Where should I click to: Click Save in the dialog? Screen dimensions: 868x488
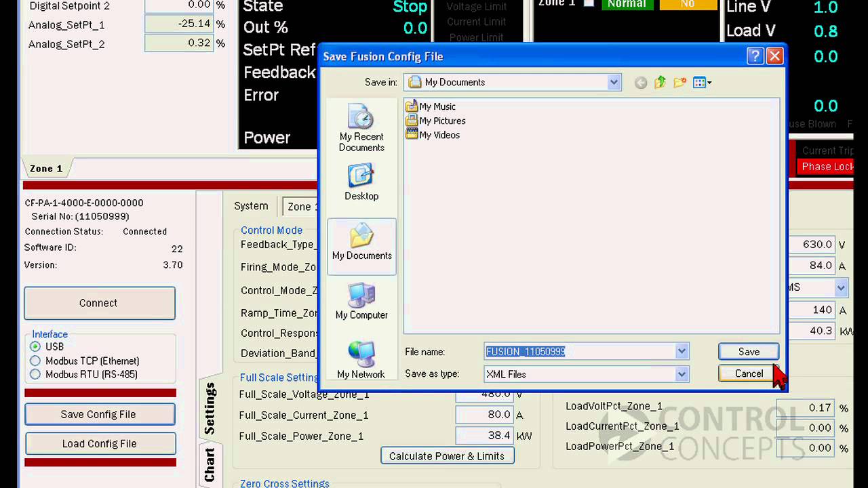(x=749, y=352)
